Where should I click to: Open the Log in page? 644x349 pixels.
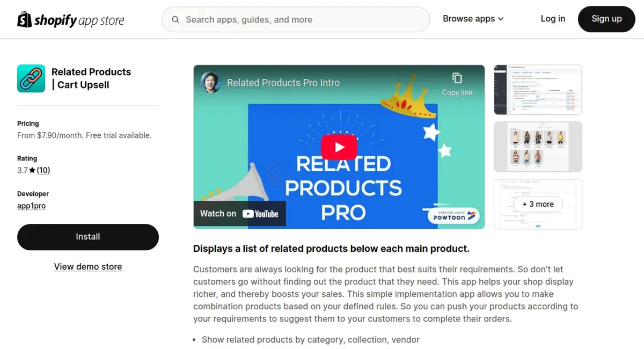[553, 19]
